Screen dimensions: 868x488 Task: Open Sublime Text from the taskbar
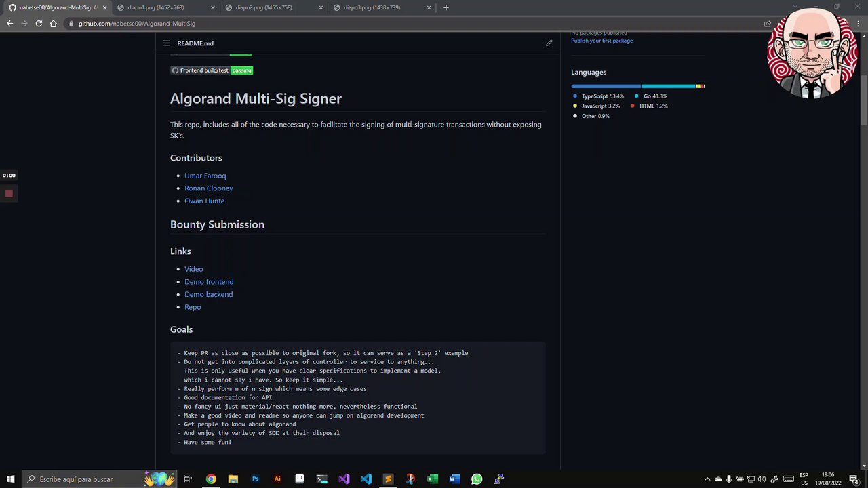tap(388, 479)
